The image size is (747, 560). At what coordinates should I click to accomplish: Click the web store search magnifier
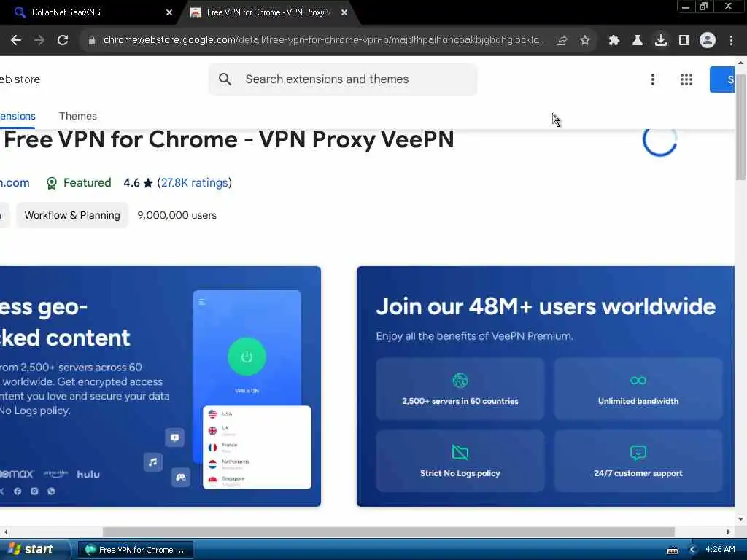pyautogui.click(x=225, y=79)
